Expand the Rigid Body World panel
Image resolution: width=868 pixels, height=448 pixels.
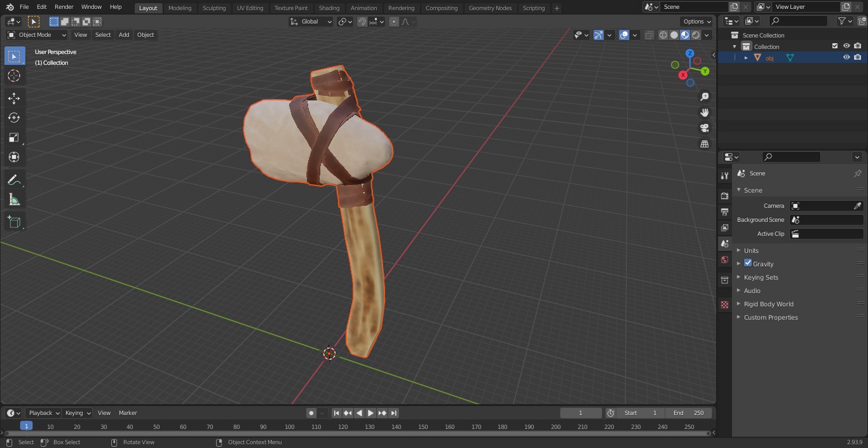click(768, 304)
